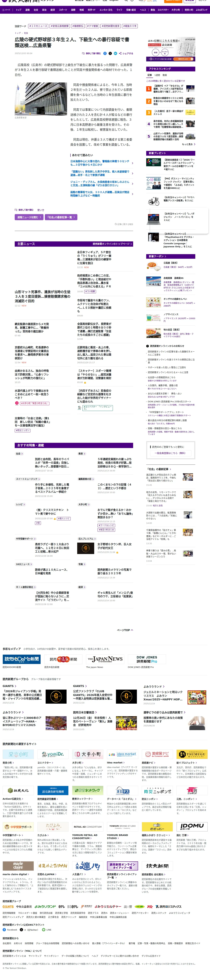210x980 pixels.
Task: Click the 速報ニュースを読む button
Action: tap(29, 217)
